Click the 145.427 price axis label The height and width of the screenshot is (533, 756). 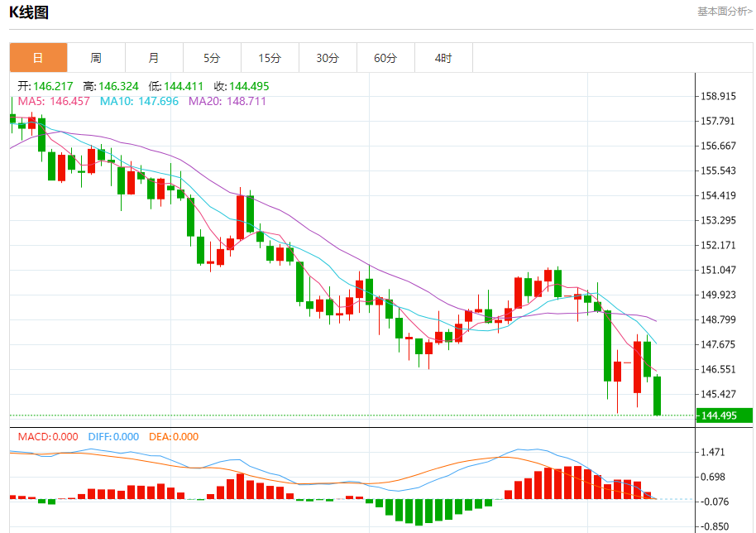click(x=719, y=394)
